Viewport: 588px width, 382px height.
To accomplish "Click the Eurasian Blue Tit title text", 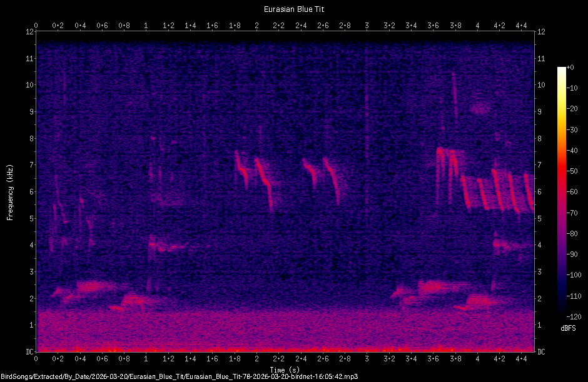I will click(x=294, y=9).
